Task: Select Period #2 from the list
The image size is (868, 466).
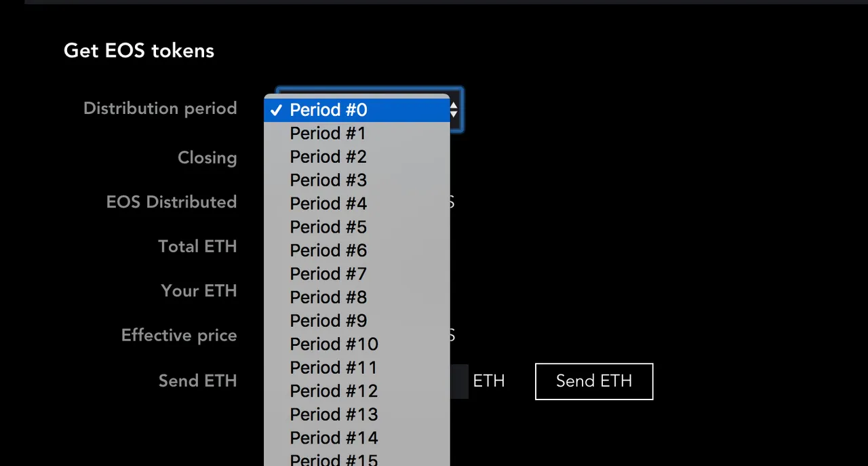Action: coord(328,157)
